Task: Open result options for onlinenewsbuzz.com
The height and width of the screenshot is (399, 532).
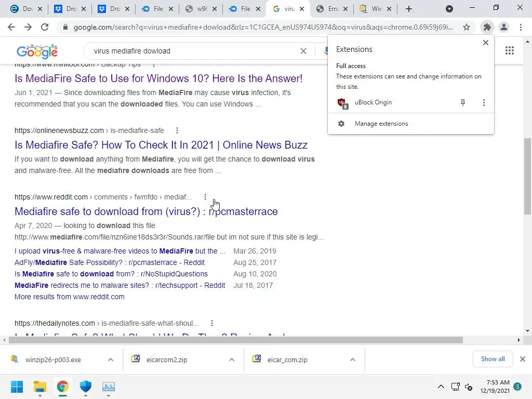Action: click(x=177, y=130)
